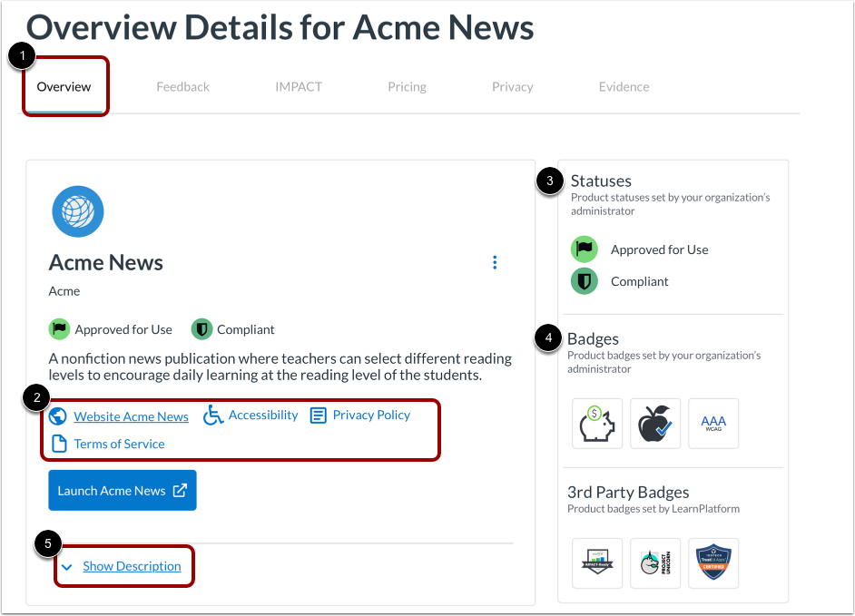Click the IMPACT-Ready third-party badge
855x616 pixels.
597,563
